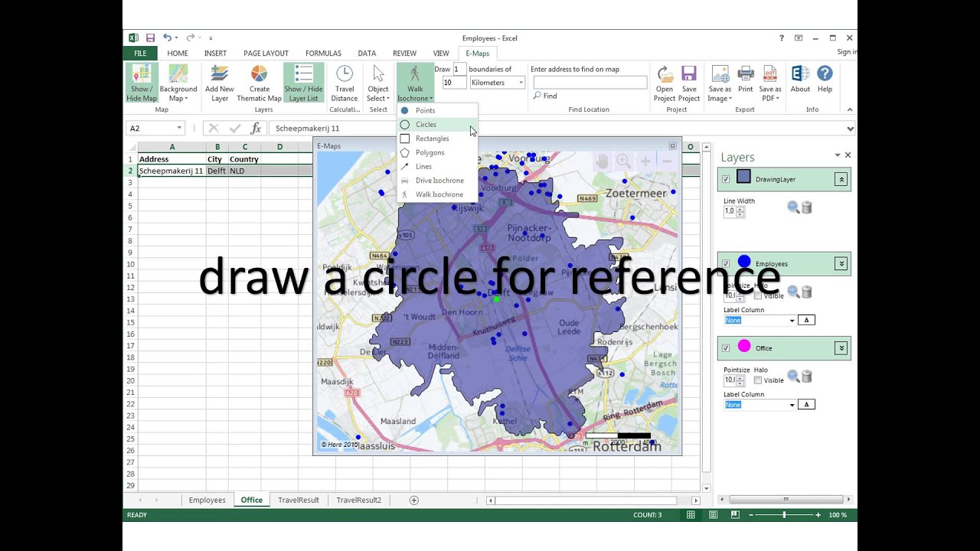
Task: Delete Employees layer with trash icon
Action: pyautogui.click(x=806, y=292)
